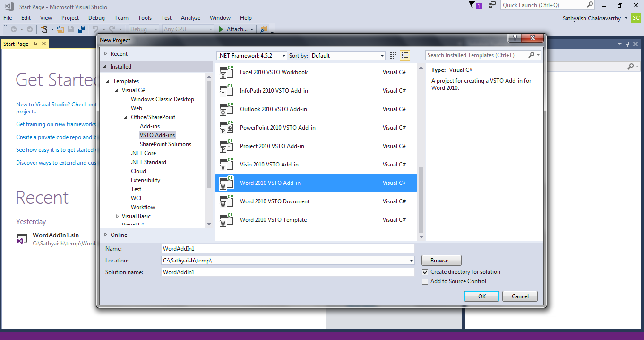Click the Open File toolbar icon
Viewport: 644px width, 340px height.
coord(60,29)
